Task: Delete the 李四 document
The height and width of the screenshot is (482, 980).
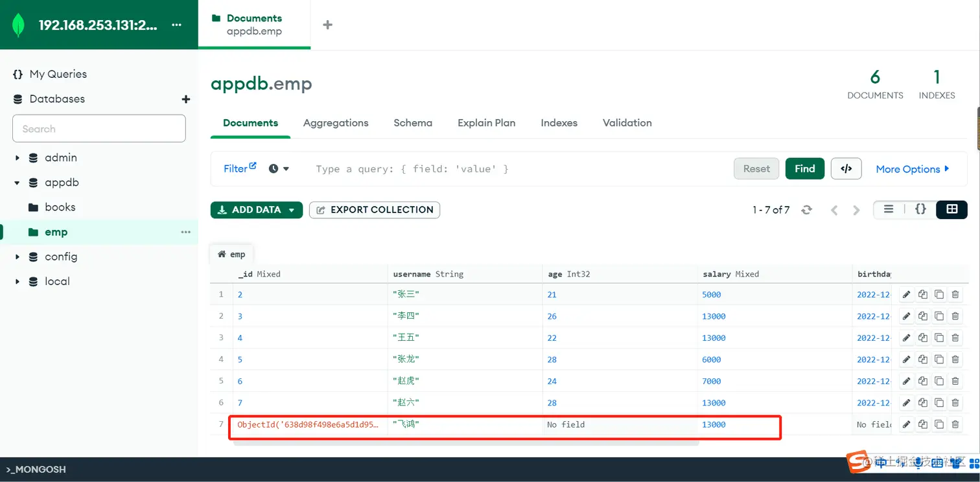Action: 955,316
